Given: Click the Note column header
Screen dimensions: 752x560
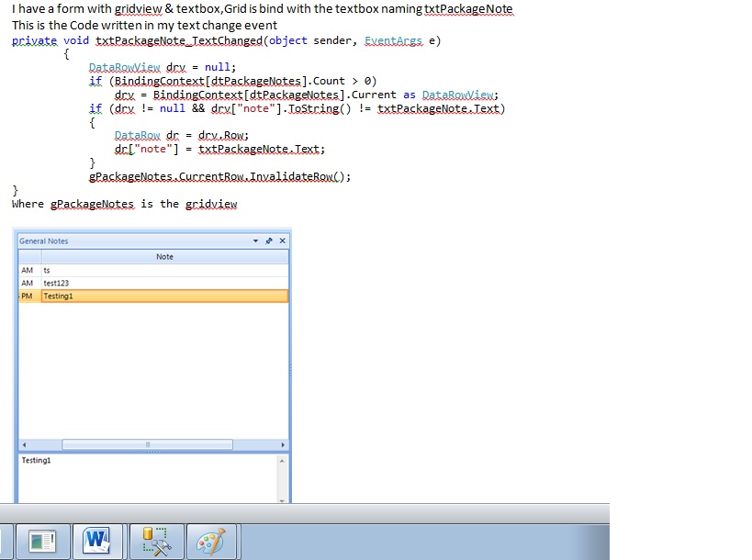Looking at the screenshot, I should click(164, 256).
